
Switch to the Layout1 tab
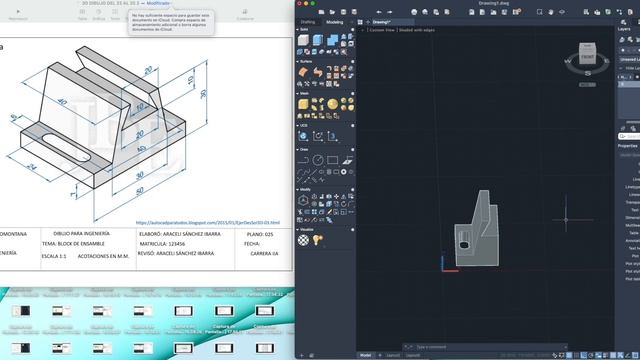(x=393, y=356)
